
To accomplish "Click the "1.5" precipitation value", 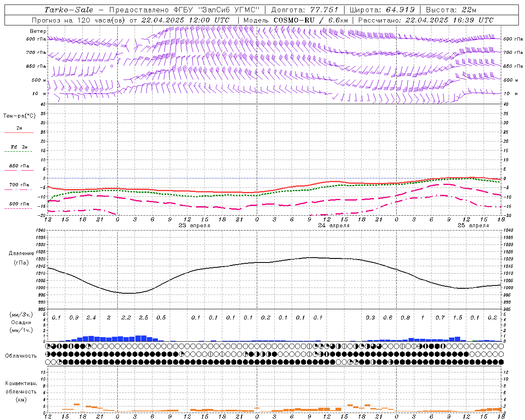I will pyautogui.click(x=457, y=318).
